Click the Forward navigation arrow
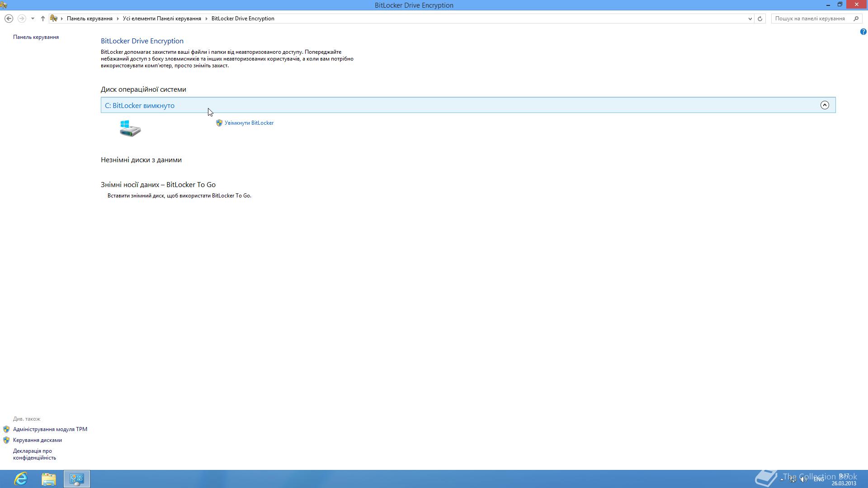 tap(21, 19)
